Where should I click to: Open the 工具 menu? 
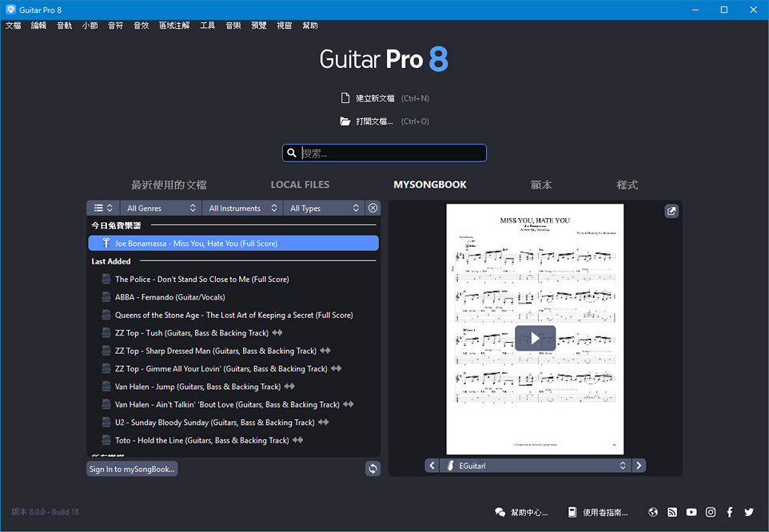tap(207, 25)
